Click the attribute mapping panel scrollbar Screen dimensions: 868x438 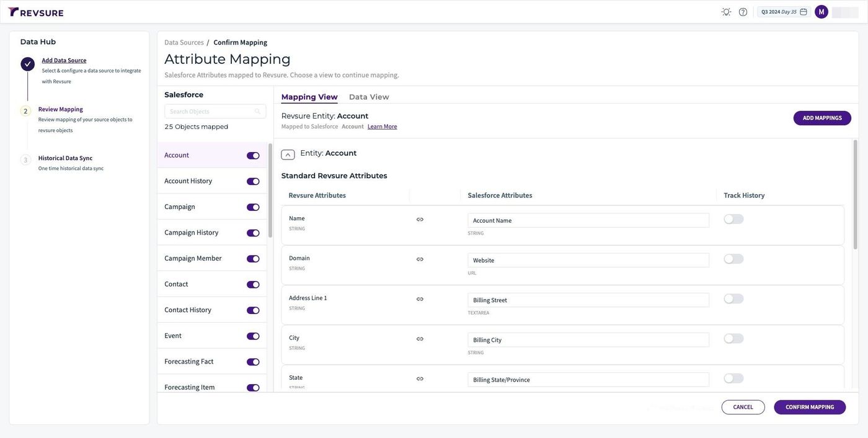[x=856, y=195]
